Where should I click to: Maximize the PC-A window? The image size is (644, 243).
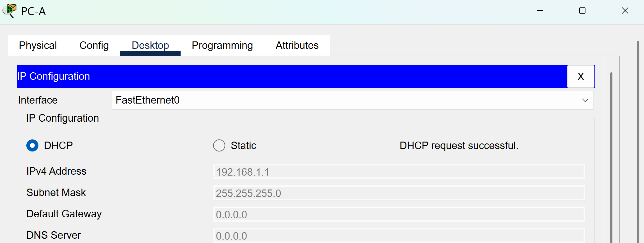pyautogui.click(x=582, y=11)
